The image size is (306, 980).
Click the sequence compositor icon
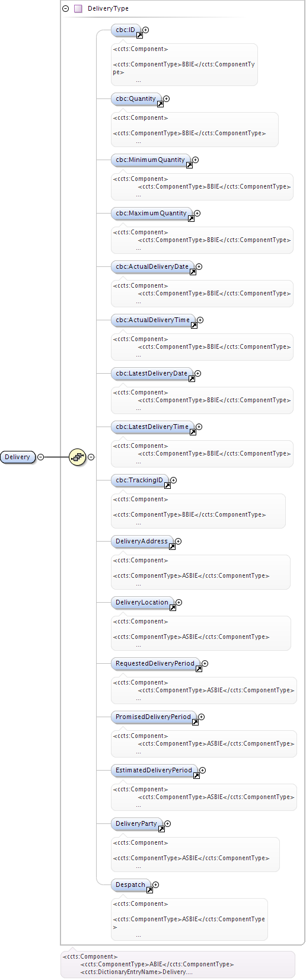pos(78,457)
